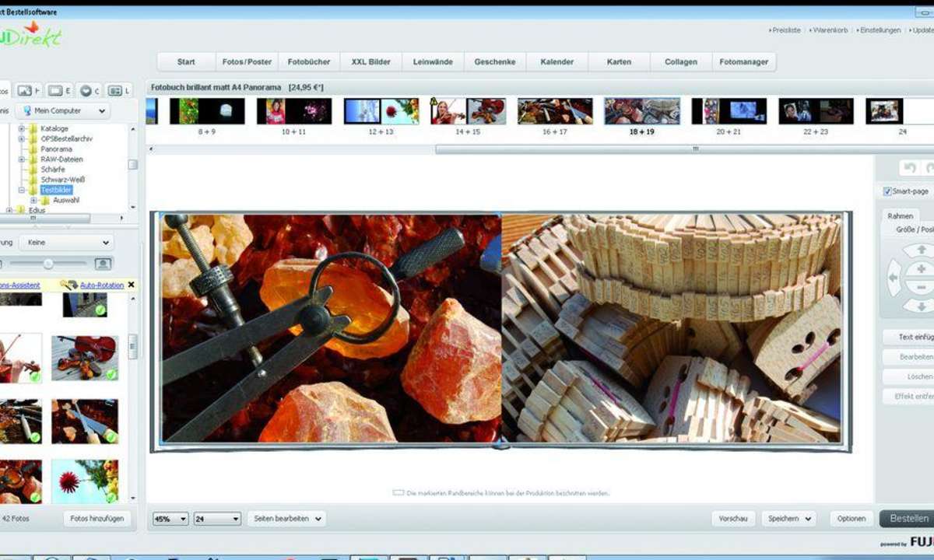Open the Speichern dropdown
The width and height of the screenshot is (934, 560).
788,519
